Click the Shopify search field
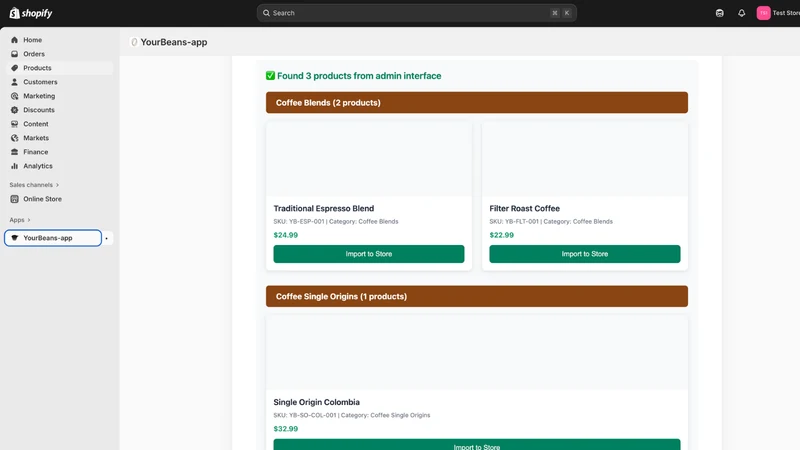Image resolution: width=800 pixels, height=450 pixels. (x=416, y=13)
